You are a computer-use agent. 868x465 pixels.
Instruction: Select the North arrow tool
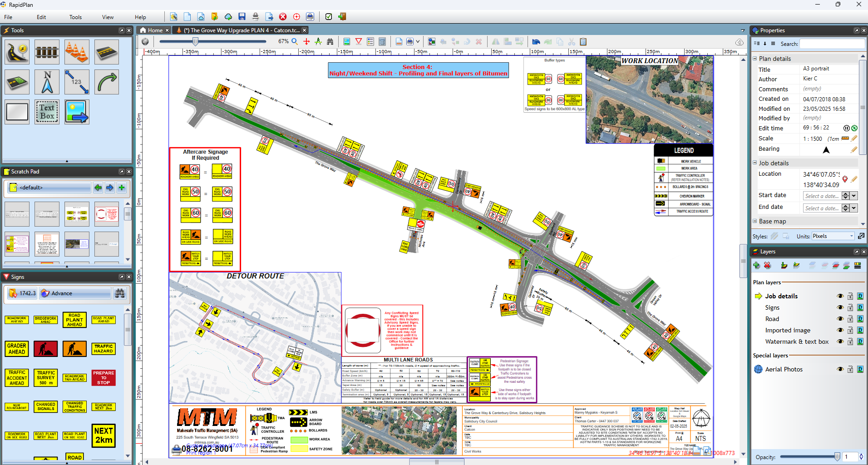[47, 82]
